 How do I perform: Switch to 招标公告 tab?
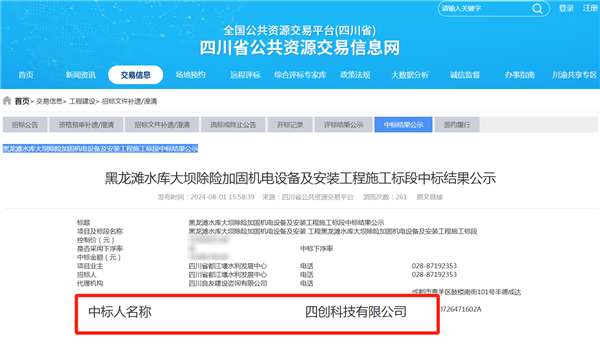[25, 125]
